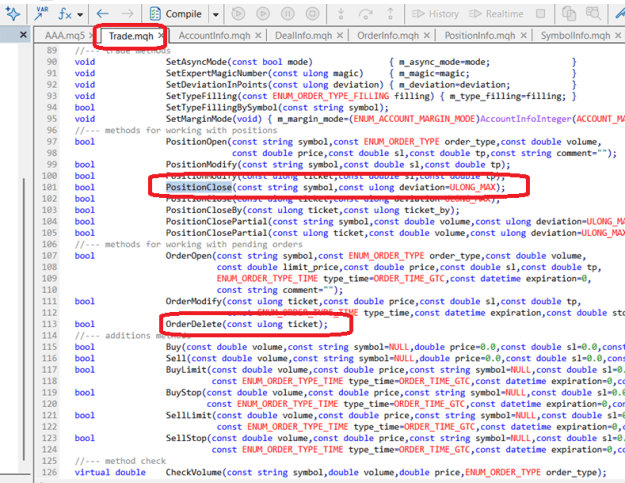Image resolution: width=625 pixels, height=483 pixels.
Task: Close the OrderInfo.mqh tab
Action: coord(426,35)
